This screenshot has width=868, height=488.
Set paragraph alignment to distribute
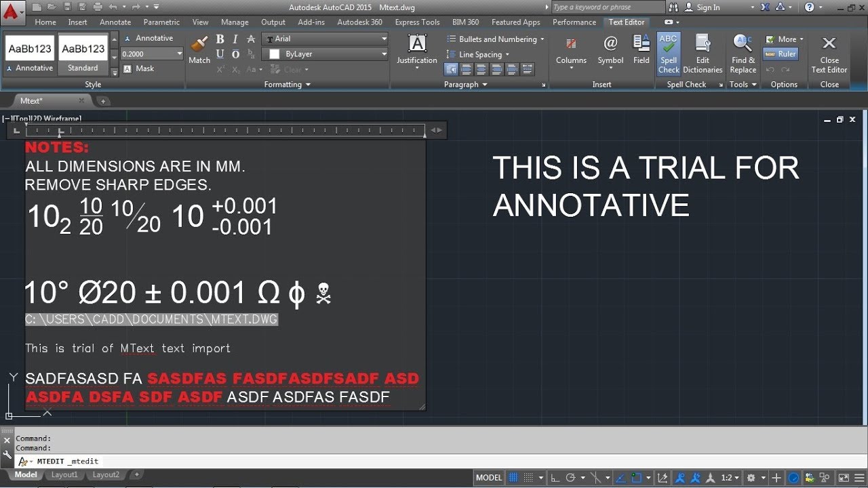[x=527, y=69]
